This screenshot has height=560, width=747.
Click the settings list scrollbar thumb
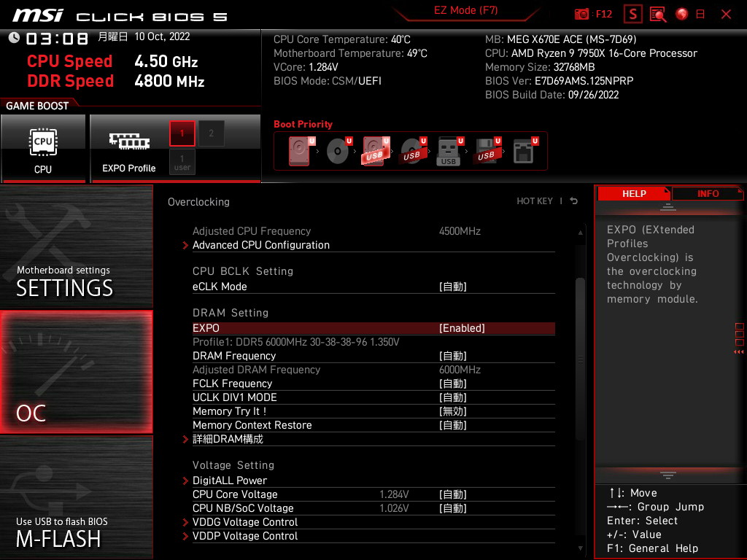point(580,359)
